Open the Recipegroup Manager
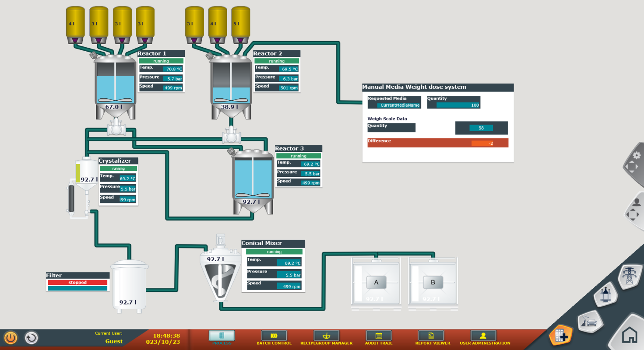The image size is (644, 350). pyautogui.click(x=326, y=338)
